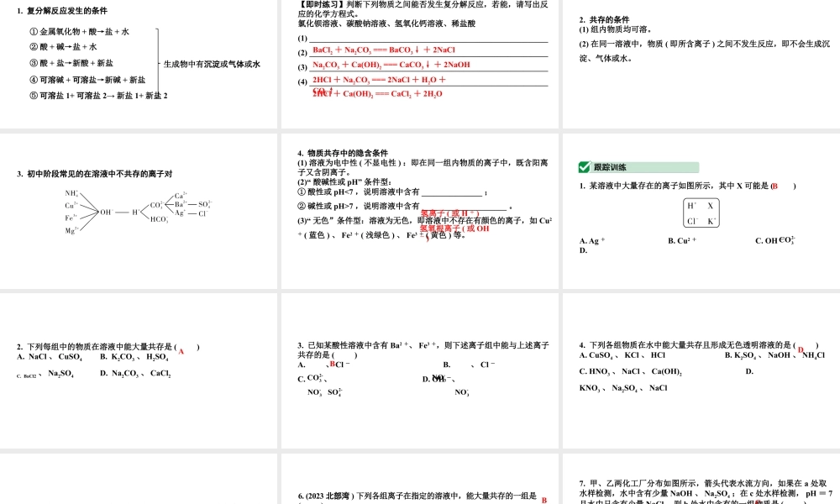Click the equation BaCl₂ + Na₂CO₃ === BaCO₃↓ + 2NaCl

pos(386,50)
